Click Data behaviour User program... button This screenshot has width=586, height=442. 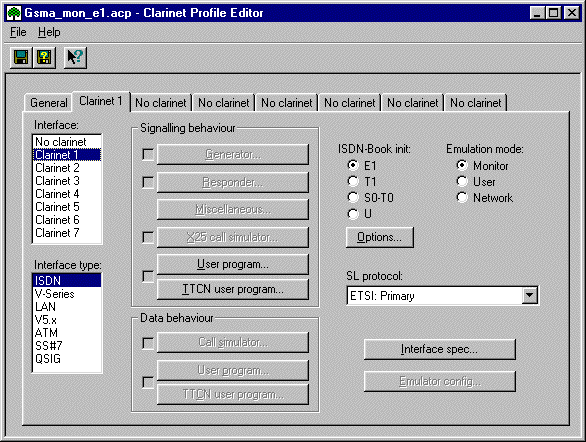click(233, 370)
